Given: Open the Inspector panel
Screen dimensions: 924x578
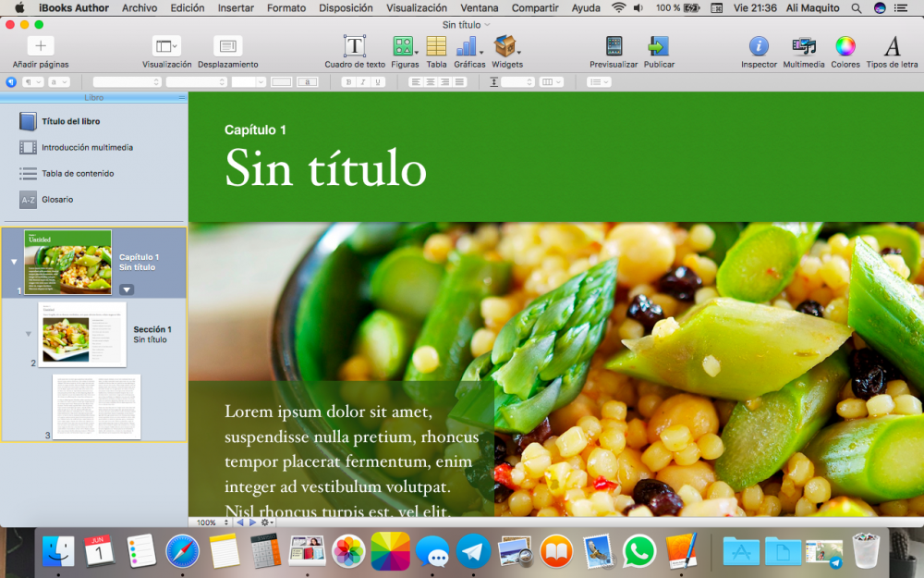Looking at the screenshot, I should click(x=759, y=46).
